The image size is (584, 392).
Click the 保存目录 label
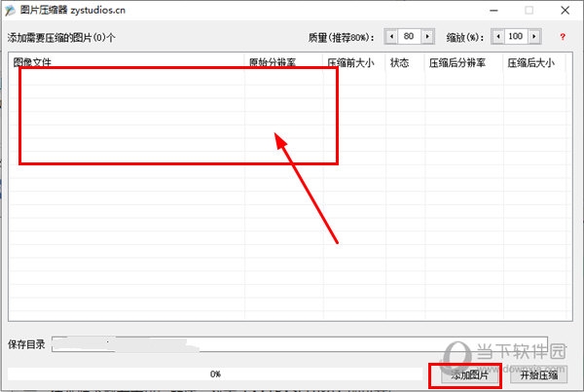coord(26,344)
